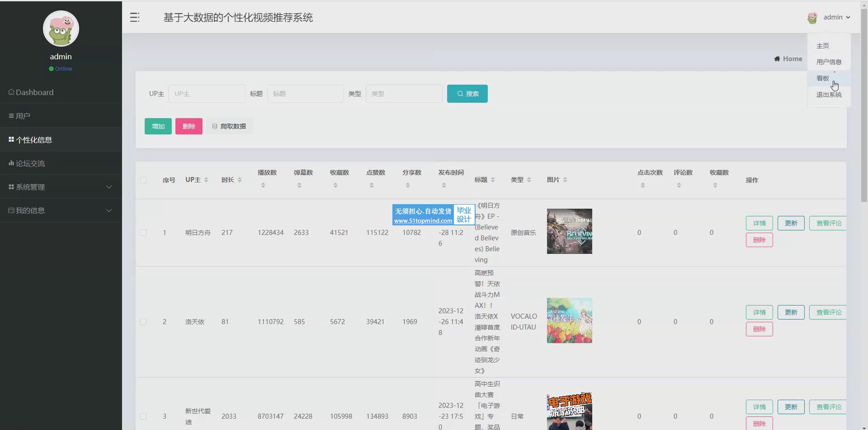Viewport: 868px width, 430px height.
Task: Click the VOCALOID-UTAU type cell
Action: (524, 322)
